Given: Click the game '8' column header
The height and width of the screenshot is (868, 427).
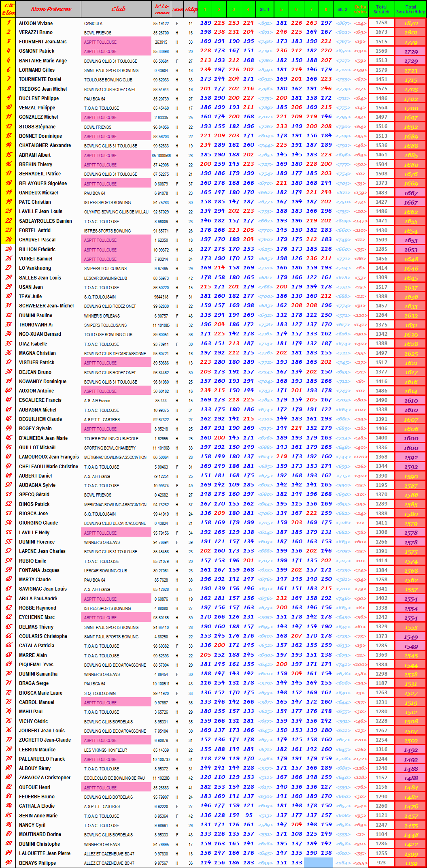Looking at the screenshot, I should tap(326, 9).
